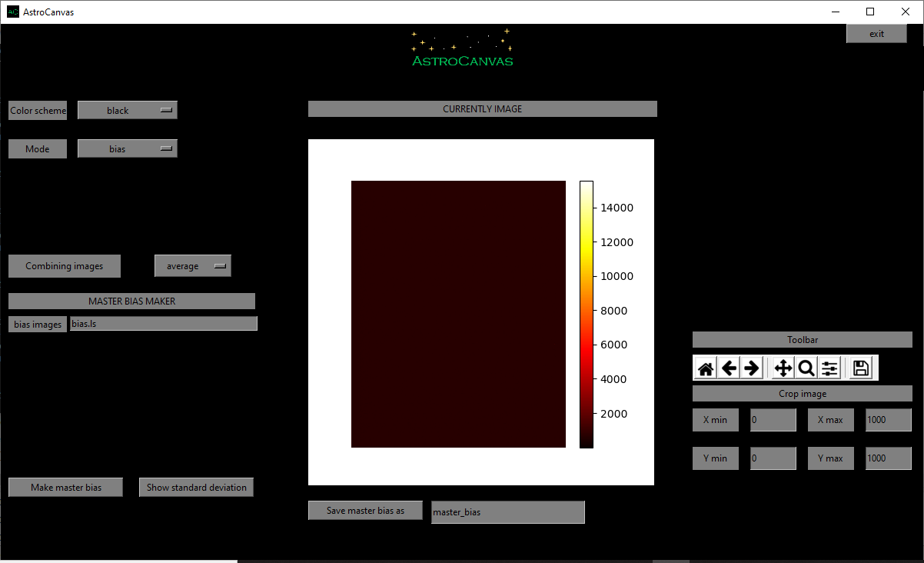Click the Combining images button
The height and width of the screenshot is (563, 924).
65,265
